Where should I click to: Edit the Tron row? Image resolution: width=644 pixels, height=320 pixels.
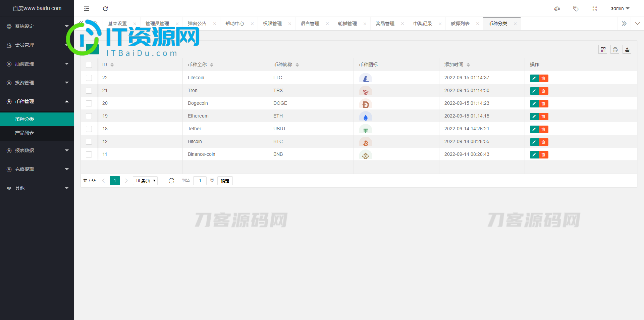click(x=534, y=91)
